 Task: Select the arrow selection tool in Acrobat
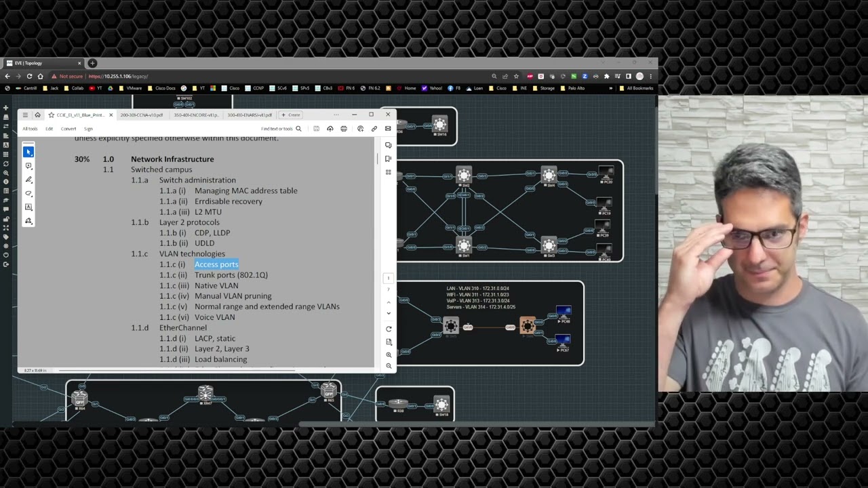(x=28, y=152)
